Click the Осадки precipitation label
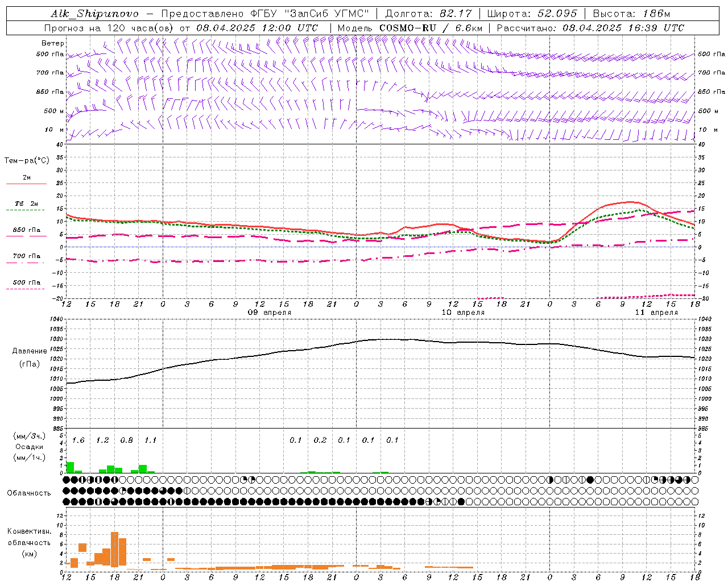The image size is (728, 582). click(x=30, y=447)
